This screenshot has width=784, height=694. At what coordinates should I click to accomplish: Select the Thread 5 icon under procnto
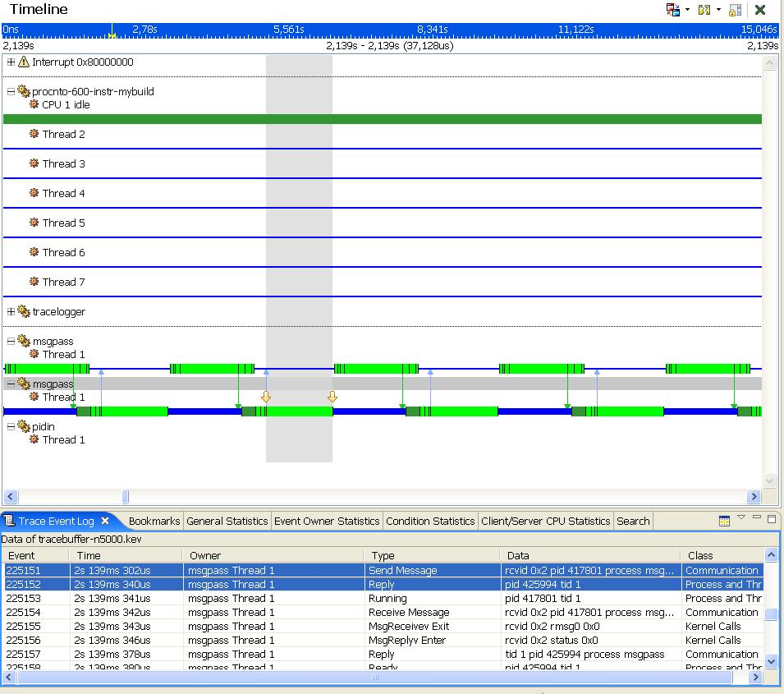(34, 222)
